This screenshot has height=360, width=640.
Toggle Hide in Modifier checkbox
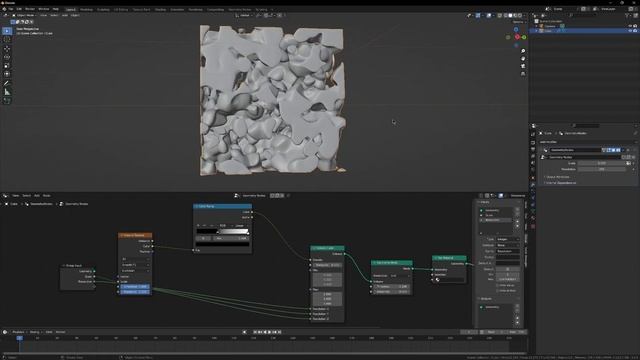click(x=498, y=291)
